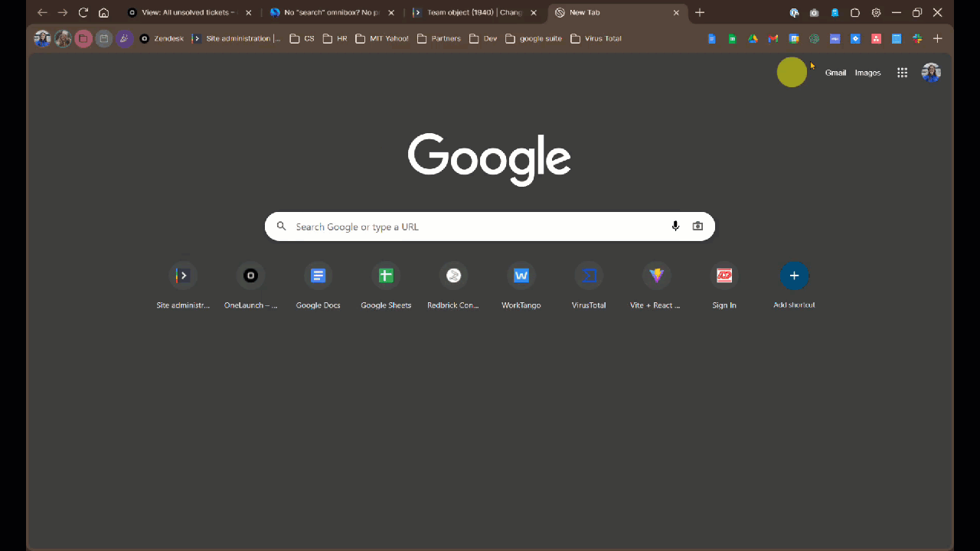Viewport: 980px width, 551px height.
Task: Reload the current page
Action: click(x=83, y=12)
